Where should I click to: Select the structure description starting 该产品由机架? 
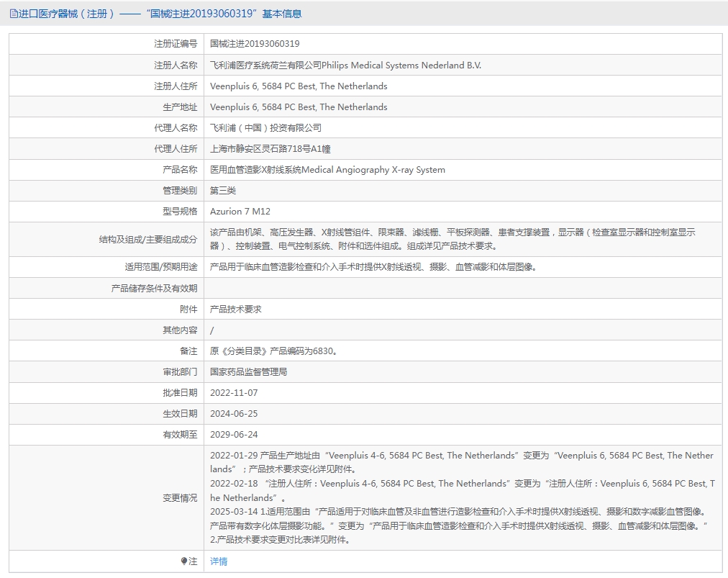coord(452,239)
